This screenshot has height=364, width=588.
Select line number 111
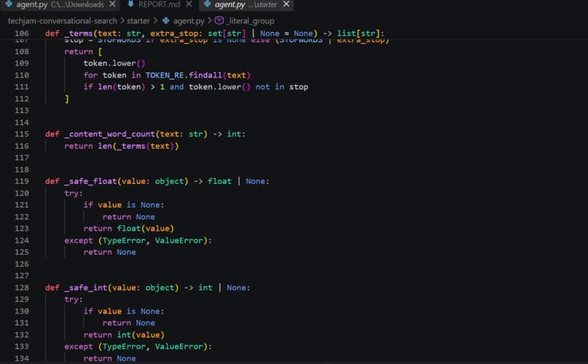pos(22,87)
